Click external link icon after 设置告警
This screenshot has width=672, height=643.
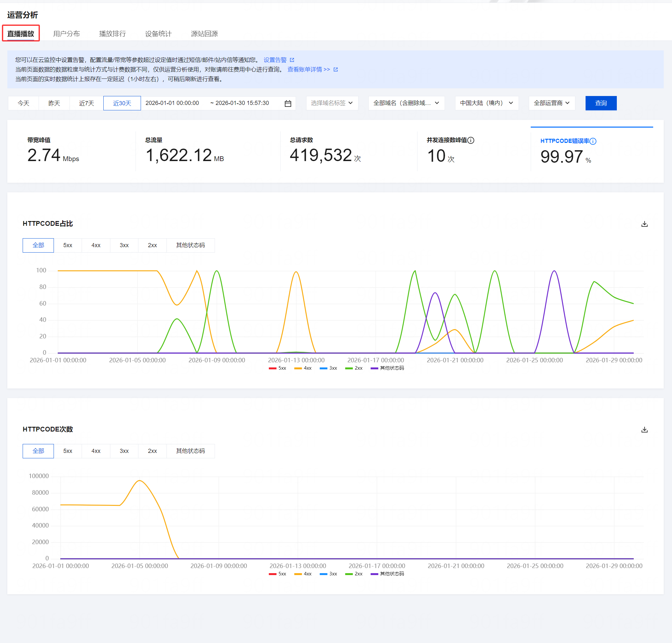[x=292, y=60]
